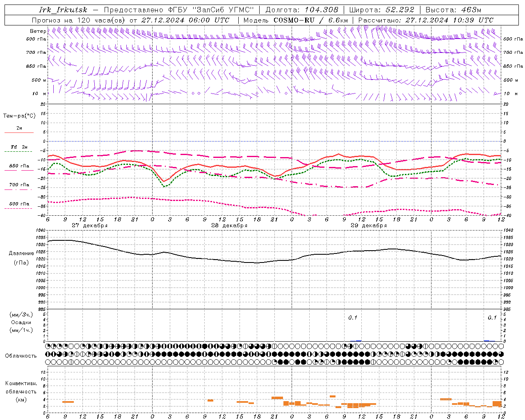Click the Тем-ра(°C) temperature panel label
This screenshot has height=420, width=525.
[x=19, y=116]
